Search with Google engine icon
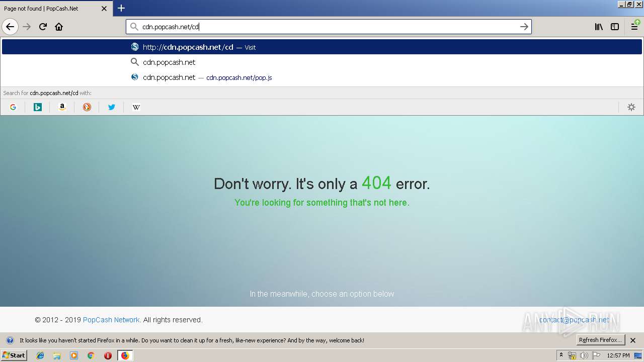The height and width of the screenshot is (362, 644). tap(13, 107)
